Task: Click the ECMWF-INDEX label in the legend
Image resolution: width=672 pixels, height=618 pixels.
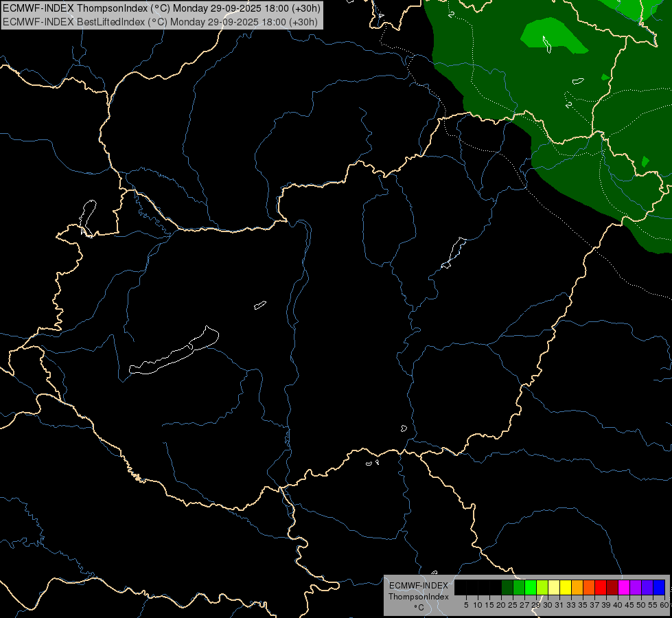Action: (418, 586)
